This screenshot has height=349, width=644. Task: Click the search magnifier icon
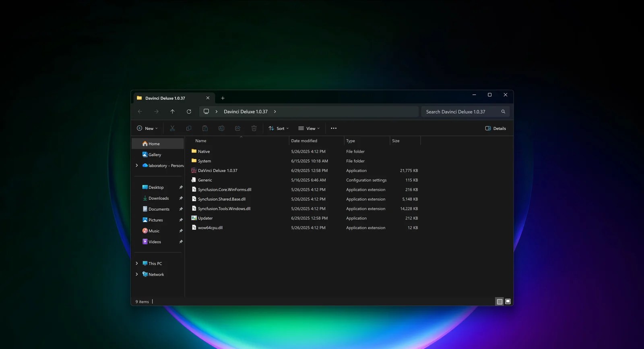click(x=503, y=112)
